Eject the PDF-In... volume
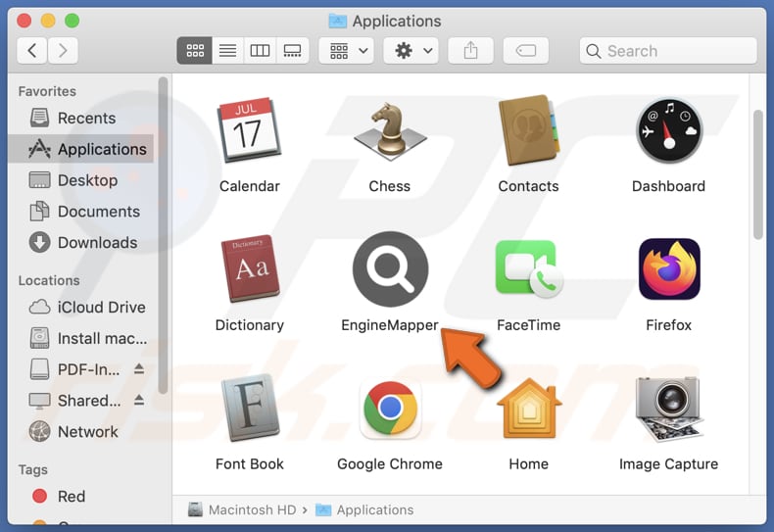774x532 pixels. pos(139,369)
